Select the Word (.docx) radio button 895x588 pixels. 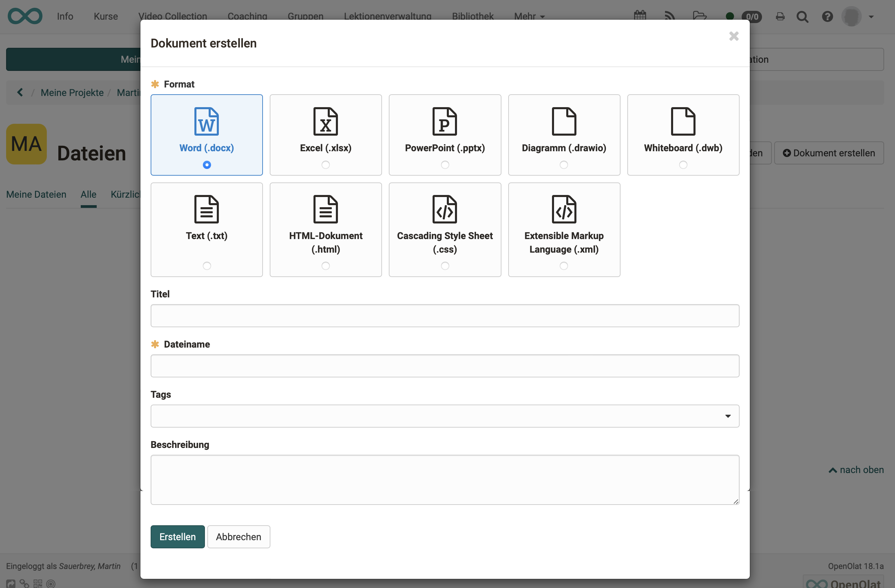206,164
